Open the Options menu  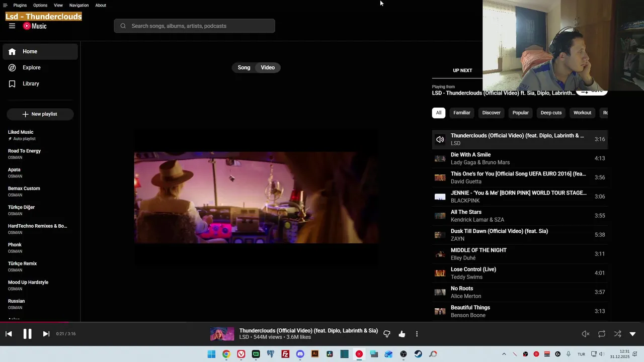[40, 5]
